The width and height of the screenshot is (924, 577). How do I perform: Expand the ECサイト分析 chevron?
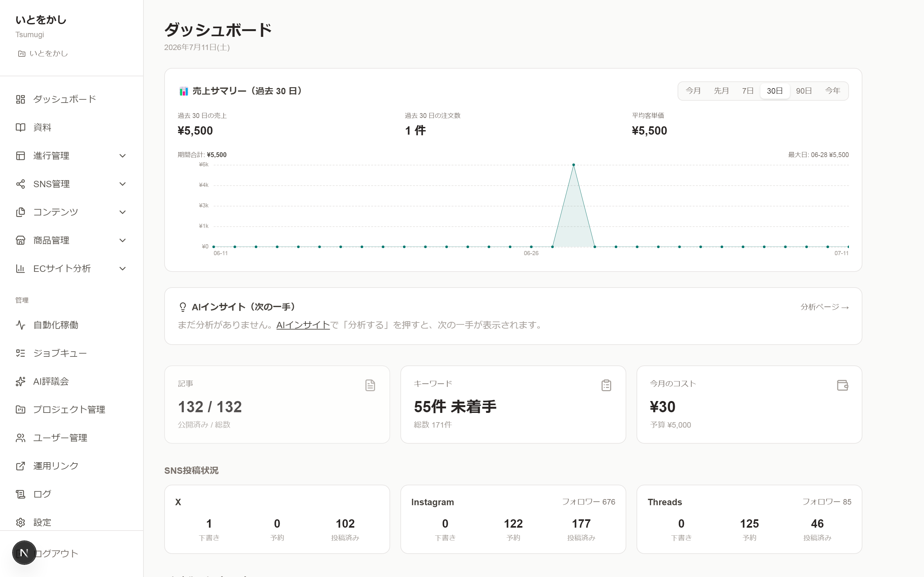point(123,269)
